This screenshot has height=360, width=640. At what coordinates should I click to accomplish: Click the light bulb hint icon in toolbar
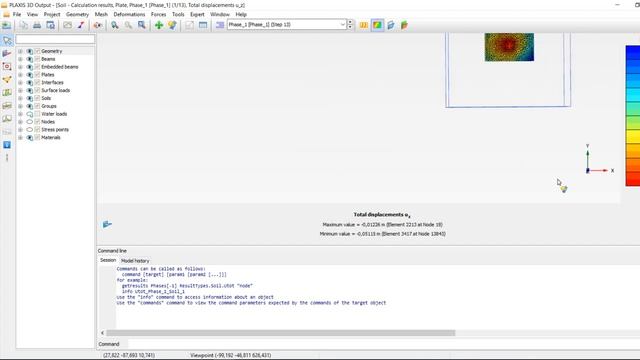pos(172,25)
